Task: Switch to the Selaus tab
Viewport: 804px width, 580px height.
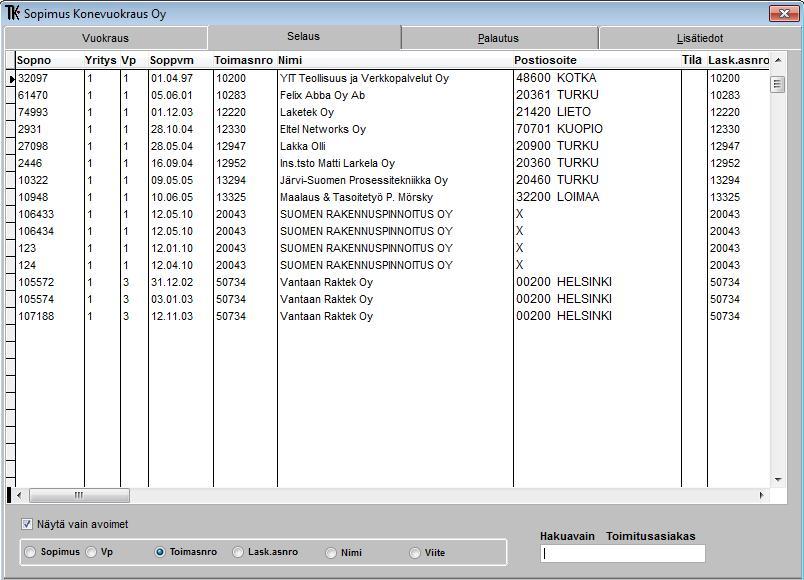Action: pyautogui.click(x=304, y=36)
